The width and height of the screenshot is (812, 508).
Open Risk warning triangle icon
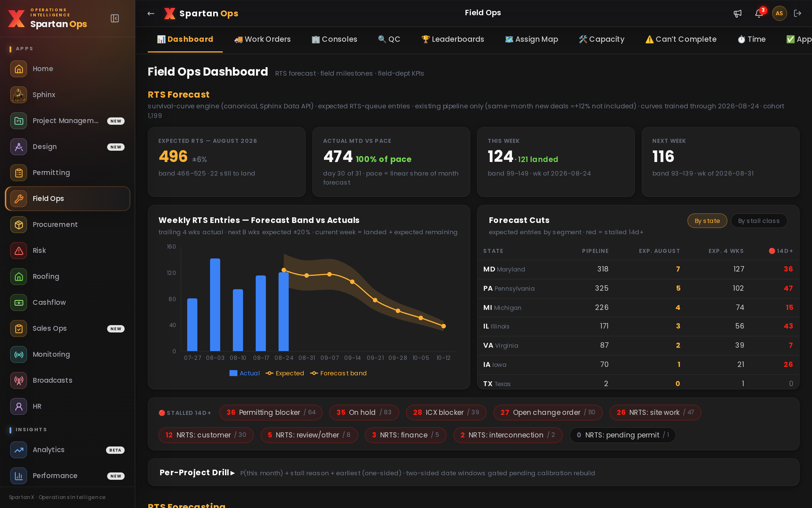pos(19,251)
